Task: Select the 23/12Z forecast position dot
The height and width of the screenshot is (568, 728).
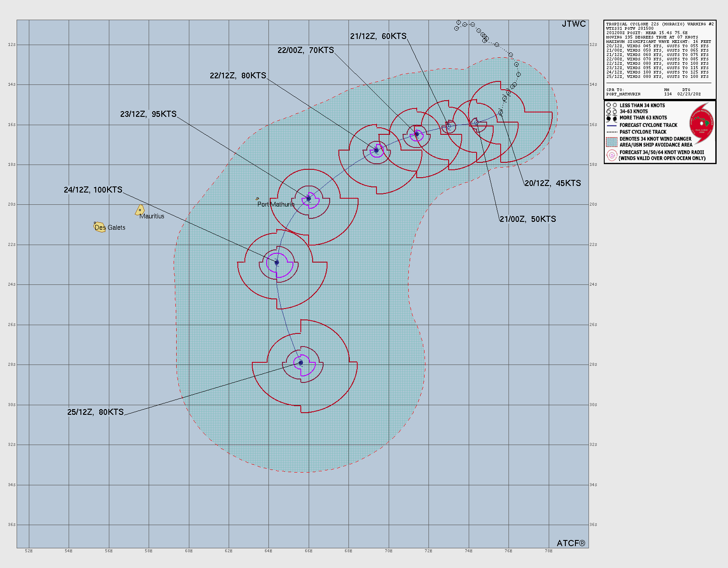Action: (309, 199)
